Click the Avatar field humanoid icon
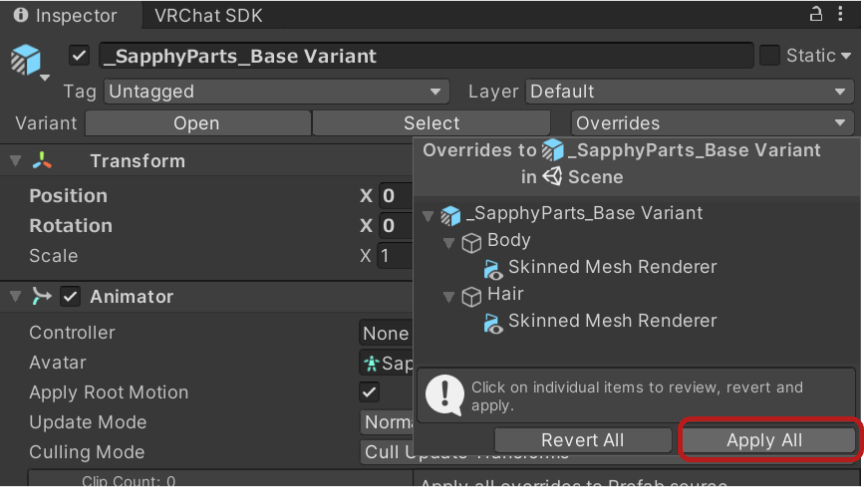Image resolution: width=864 pixels, height=487 pixels. (x=371, y=364)
